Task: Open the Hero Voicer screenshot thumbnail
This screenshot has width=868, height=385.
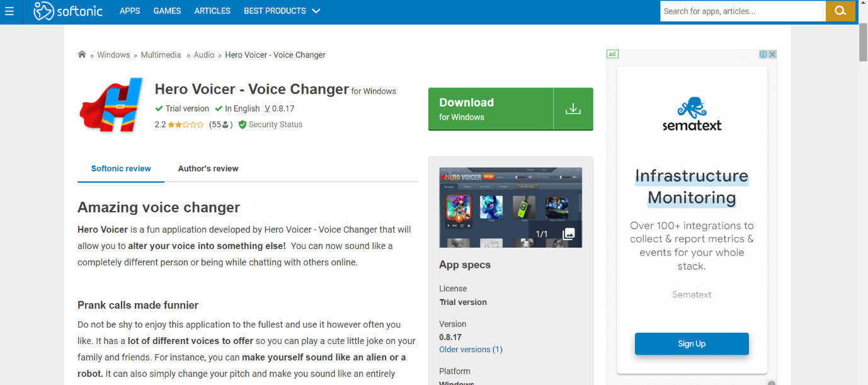Action: 510,207
